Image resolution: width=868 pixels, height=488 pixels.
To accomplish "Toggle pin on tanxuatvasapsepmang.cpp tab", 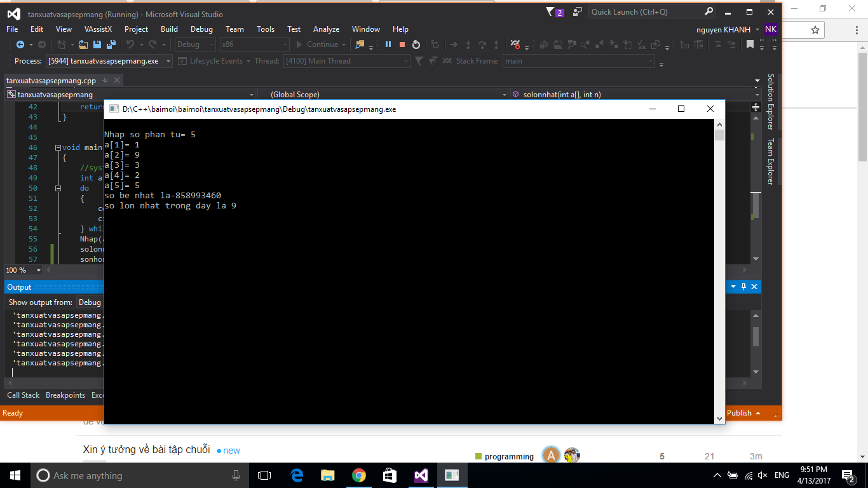I will 105,81.
